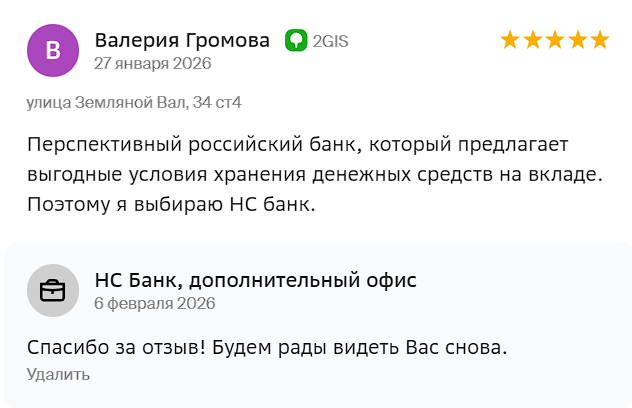
Task: Open reviewer profile Валерия Громова
Action: (182, 40)
